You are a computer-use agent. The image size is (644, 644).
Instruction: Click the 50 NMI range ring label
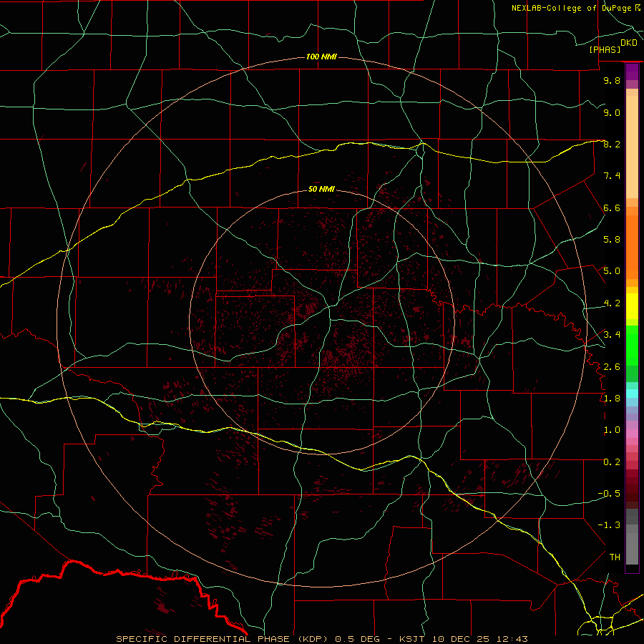point(321,189)
